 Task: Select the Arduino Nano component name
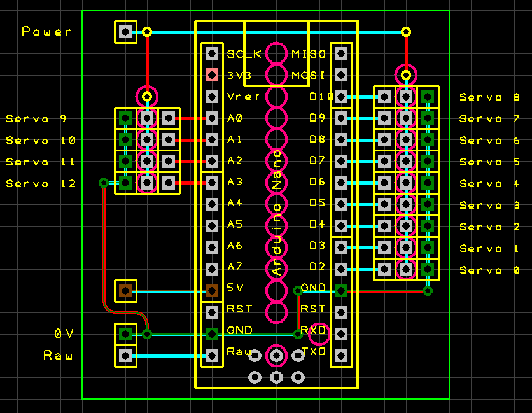277,212
